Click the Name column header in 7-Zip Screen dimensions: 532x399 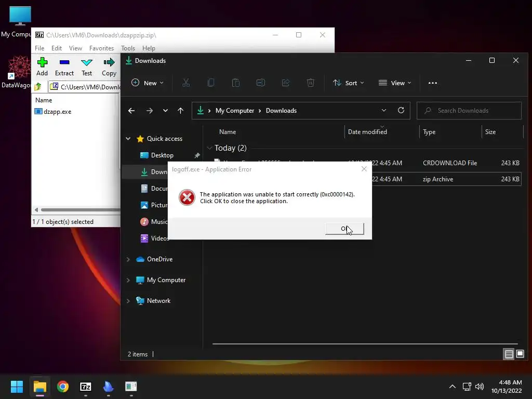pos(44,100)
